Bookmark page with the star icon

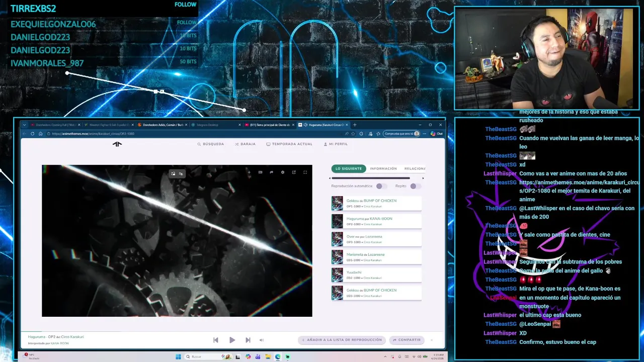tap(353, 134)
